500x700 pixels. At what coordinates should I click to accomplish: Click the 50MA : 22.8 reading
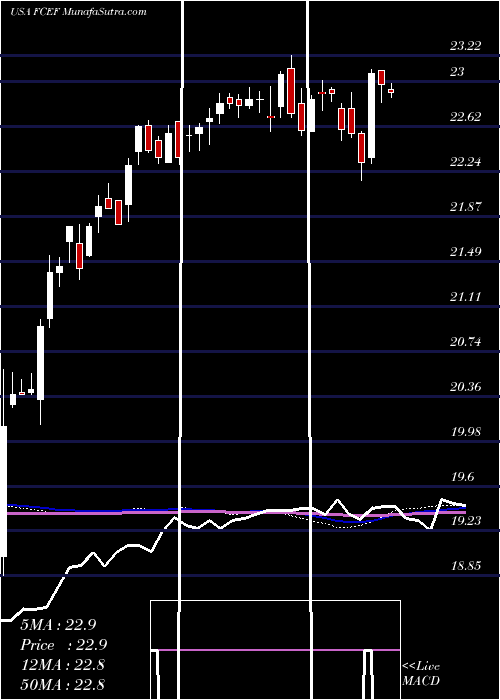coord(62,684)
